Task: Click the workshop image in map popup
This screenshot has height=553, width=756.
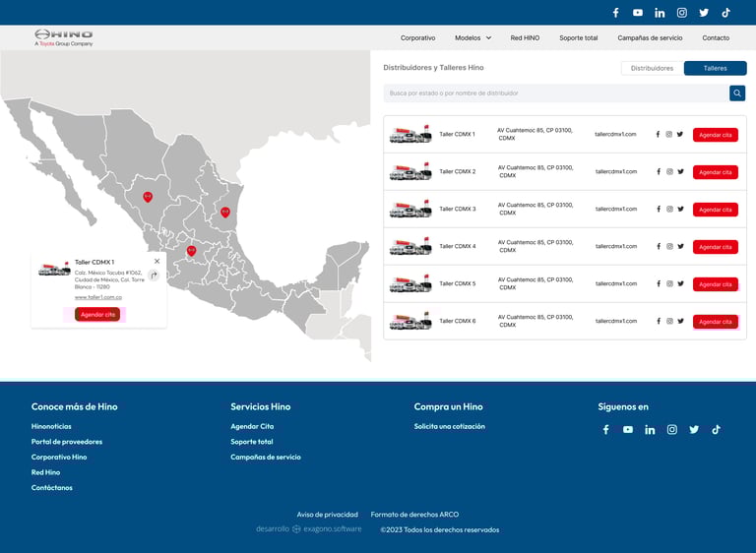Action: 54,269
